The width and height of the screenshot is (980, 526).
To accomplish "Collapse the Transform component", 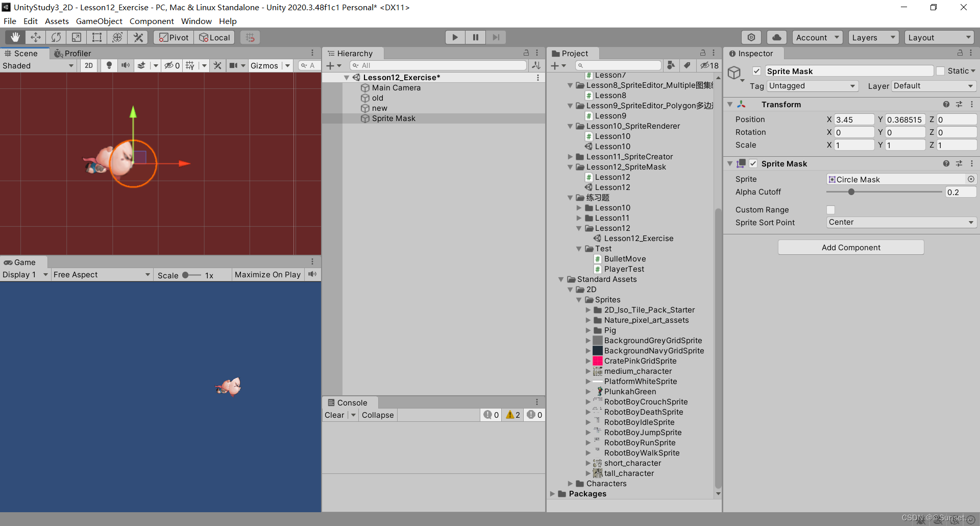I will (730, 104).
